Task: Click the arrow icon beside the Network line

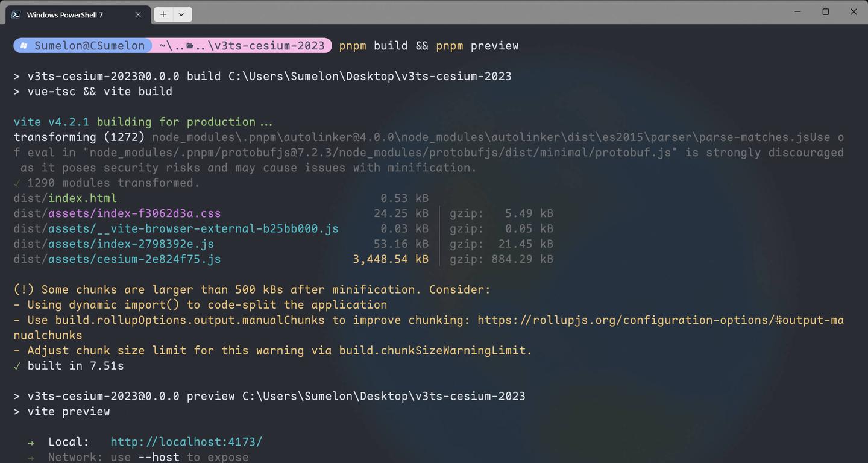Action: [30, 456]
